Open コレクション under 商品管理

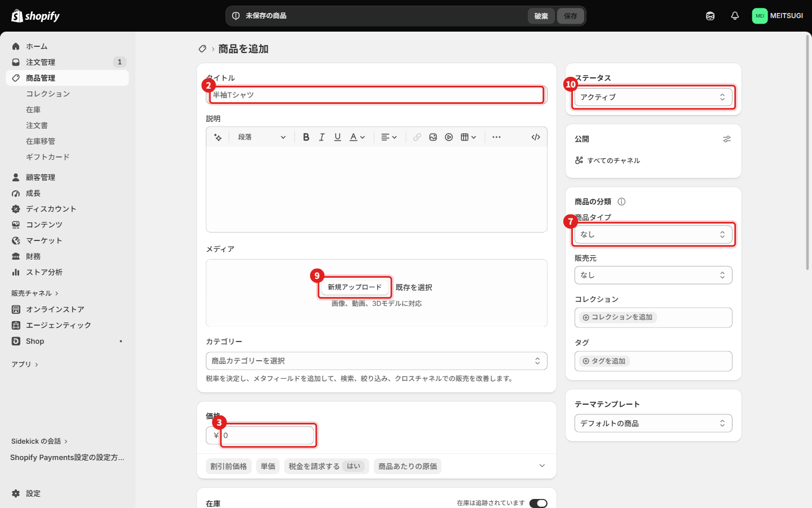pos(68,94)
